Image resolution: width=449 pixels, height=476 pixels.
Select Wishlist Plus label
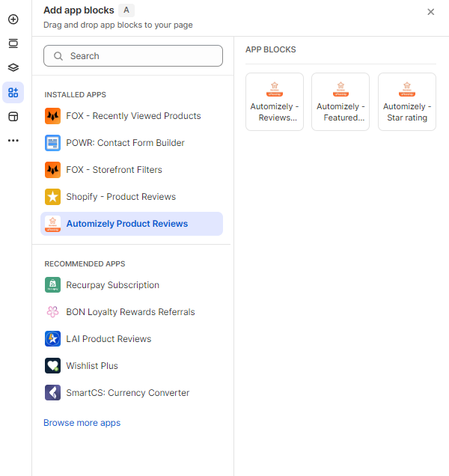click(x=92, y=366)
